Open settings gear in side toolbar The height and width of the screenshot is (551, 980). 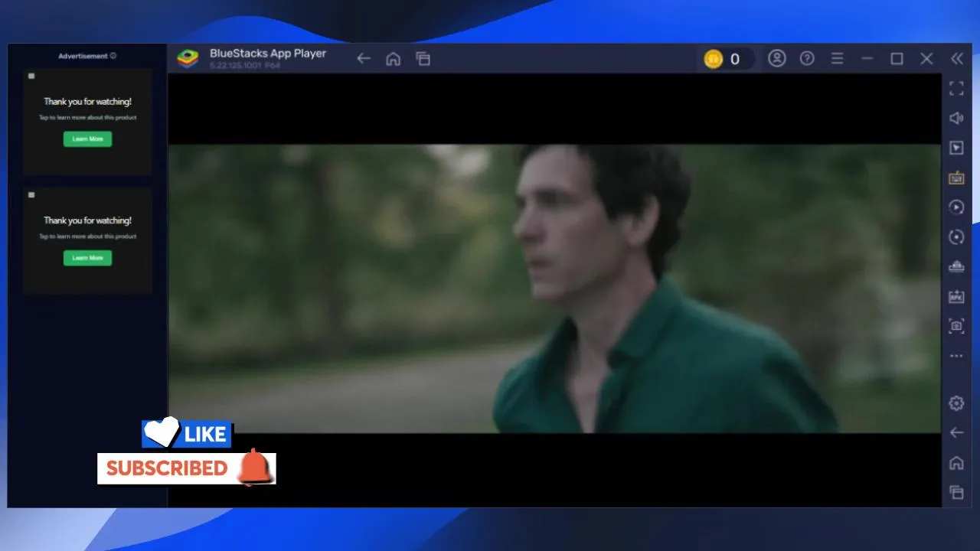(x=956, y=403)
